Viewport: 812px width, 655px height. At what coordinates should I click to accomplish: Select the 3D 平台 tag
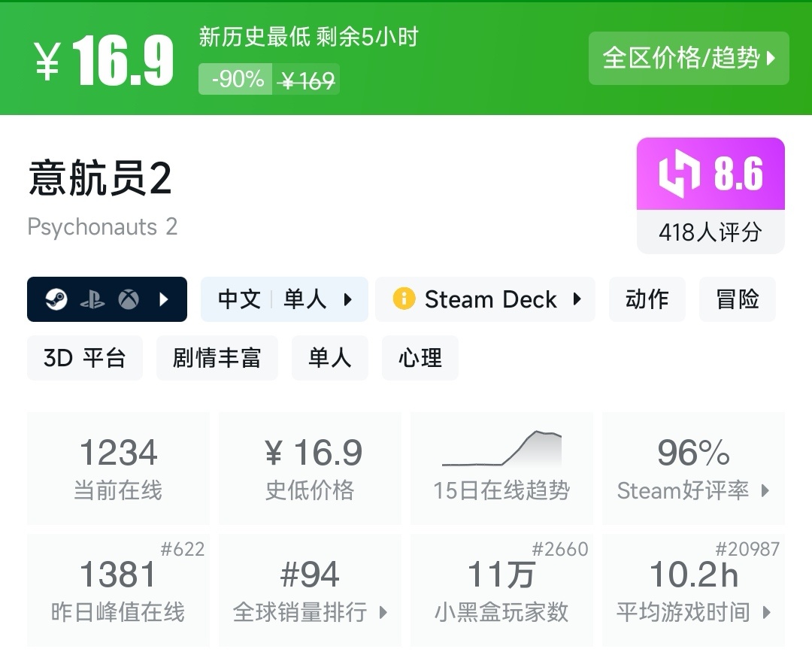(84, 358)
